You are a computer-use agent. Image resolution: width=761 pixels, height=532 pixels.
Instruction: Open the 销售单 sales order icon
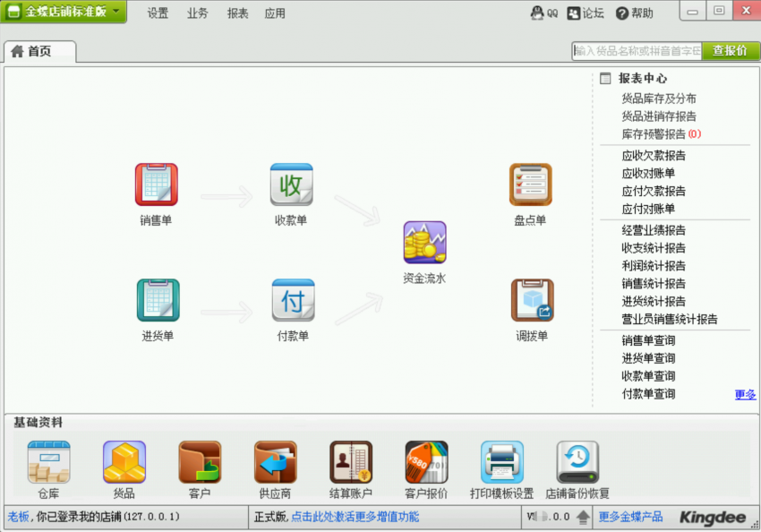156,184
